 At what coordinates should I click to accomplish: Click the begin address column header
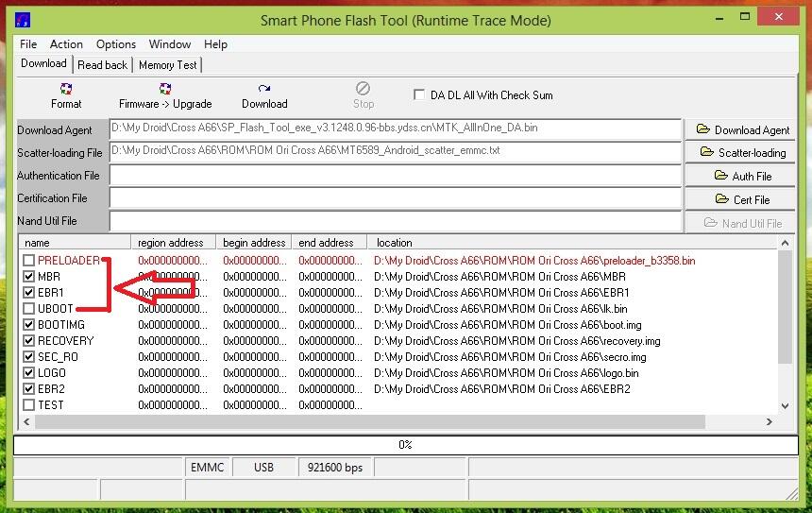pyautogui.click(x=254, y=243)
